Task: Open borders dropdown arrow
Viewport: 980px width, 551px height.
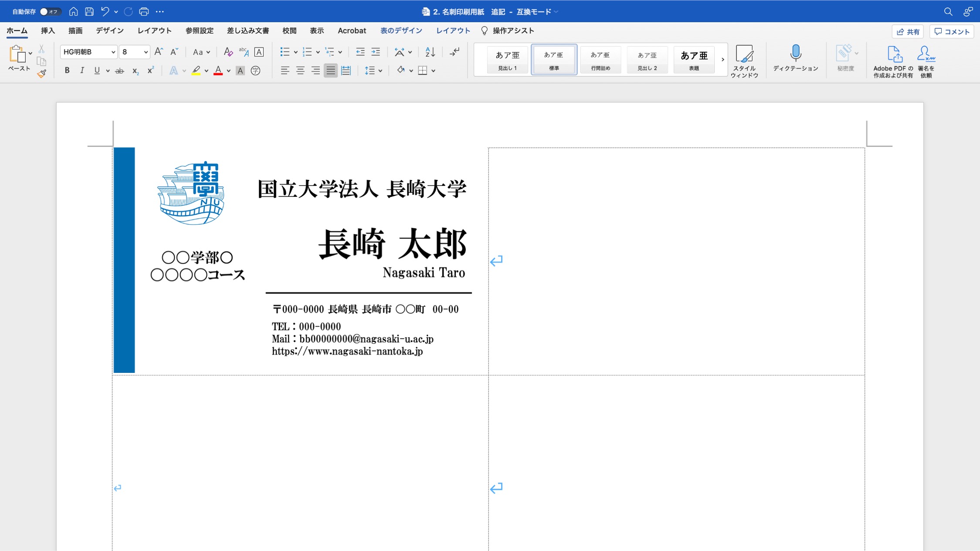Action: pyautogui.click(x=433, y=71)
